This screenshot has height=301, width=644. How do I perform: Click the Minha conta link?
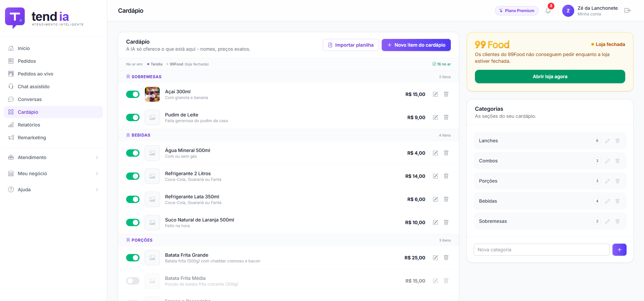(589, 14)
